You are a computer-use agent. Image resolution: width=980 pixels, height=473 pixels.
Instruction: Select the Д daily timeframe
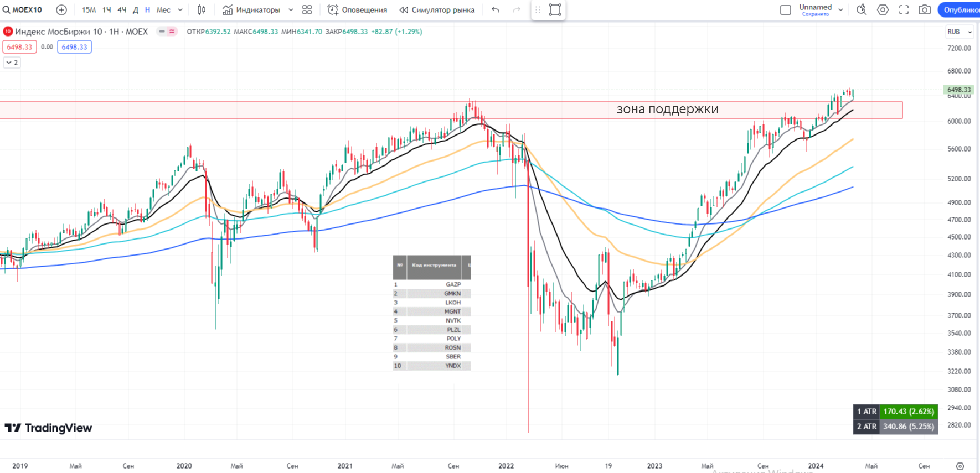click(x=136, y=10)
